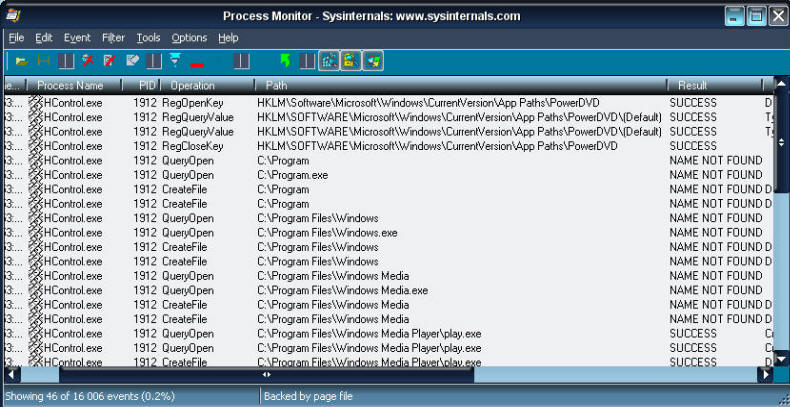Expand the Filter menu in the menu bar
Screen dimensions: 790x407
pos(113,38)
